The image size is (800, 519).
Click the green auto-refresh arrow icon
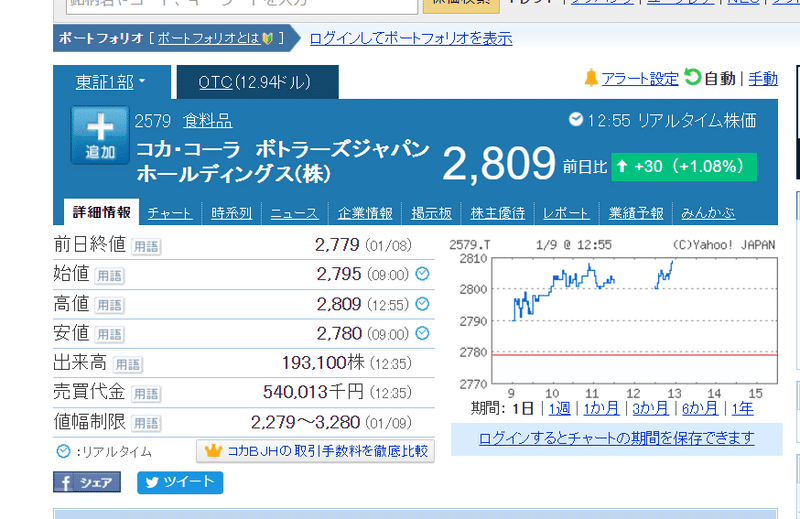pos(692,78)
